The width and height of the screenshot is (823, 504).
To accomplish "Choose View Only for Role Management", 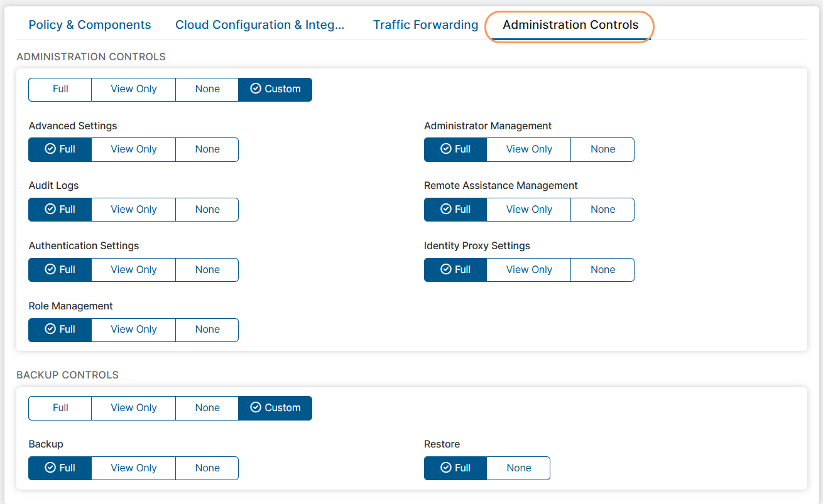I will tap(133, 330).
